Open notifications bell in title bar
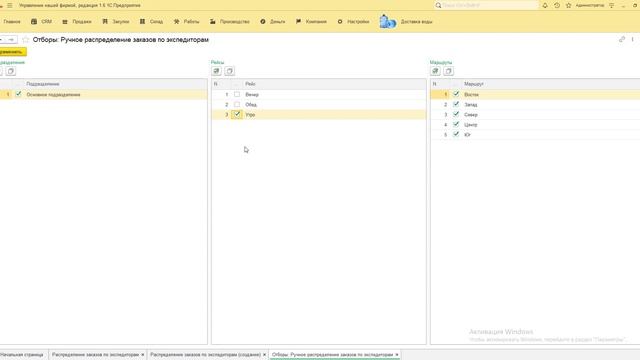The image size is (640, 360). coord(545,5)
